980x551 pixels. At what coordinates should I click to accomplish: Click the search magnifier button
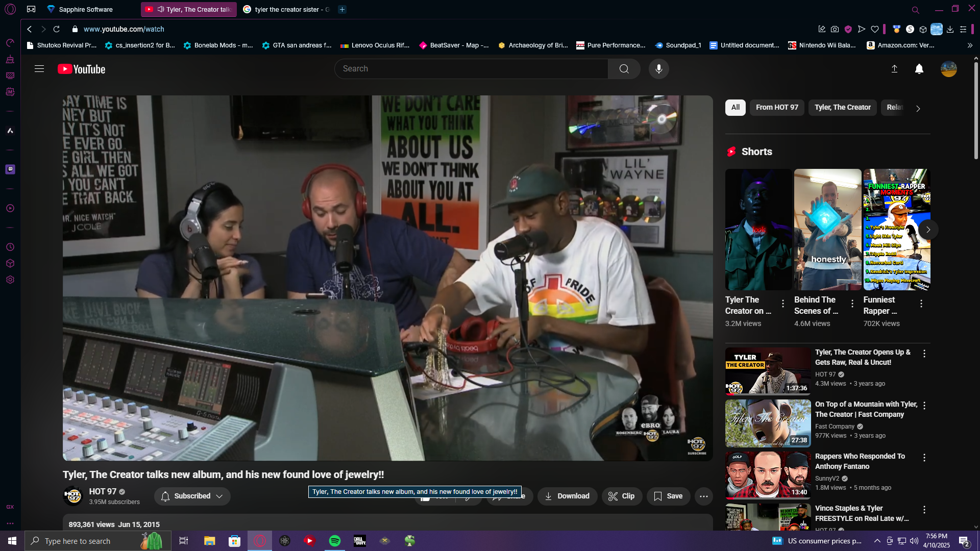pos(624,69)
